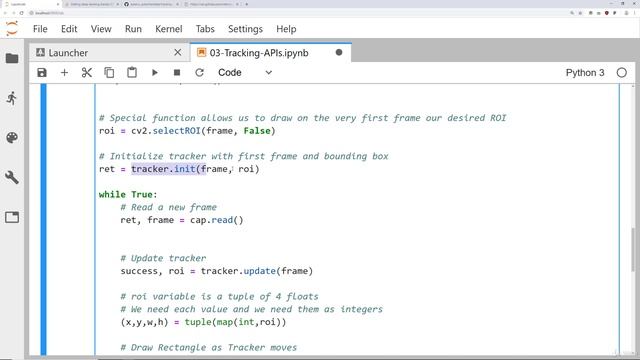Viewport: 640px width, 360px height.
Task: Open the file browser folder icon in the sidebar
Action: click(12, 58)
